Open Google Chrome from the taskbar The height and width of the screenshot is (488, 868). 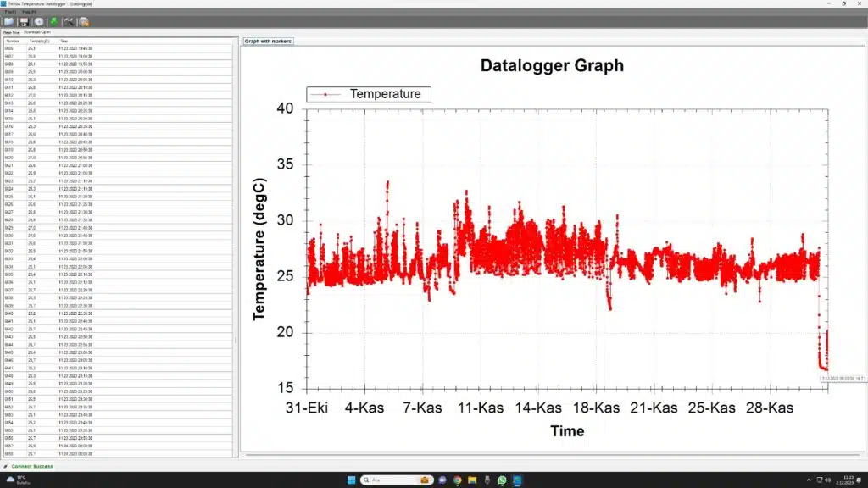[x=457, y=480]
